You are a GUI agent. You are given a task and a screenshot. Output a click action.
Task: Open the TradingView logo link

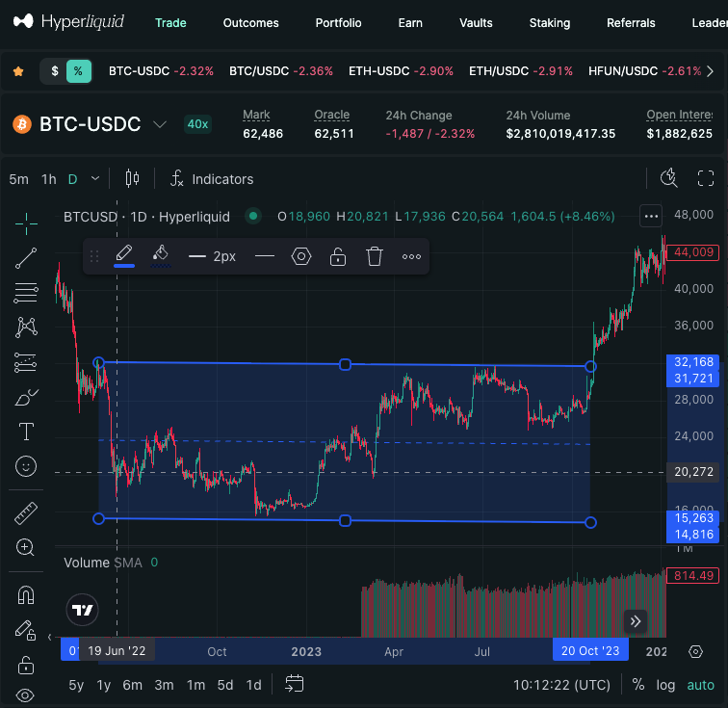(83, 610)
